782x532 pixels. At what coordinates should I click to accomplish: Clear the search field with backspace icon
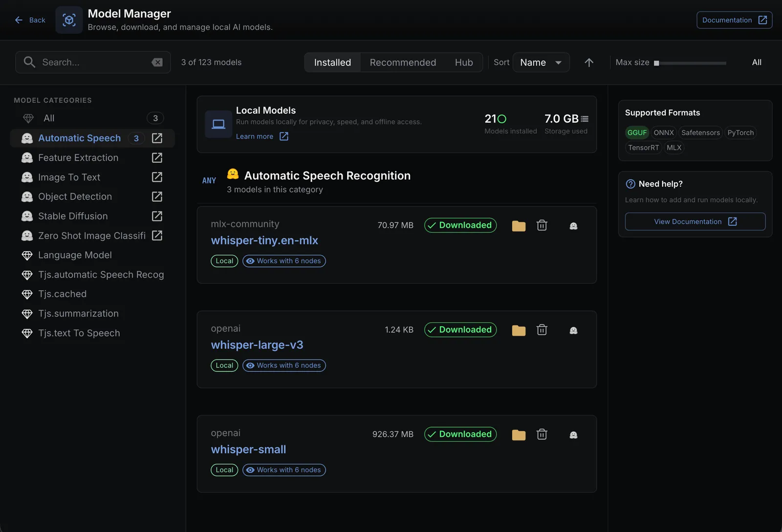157,63
